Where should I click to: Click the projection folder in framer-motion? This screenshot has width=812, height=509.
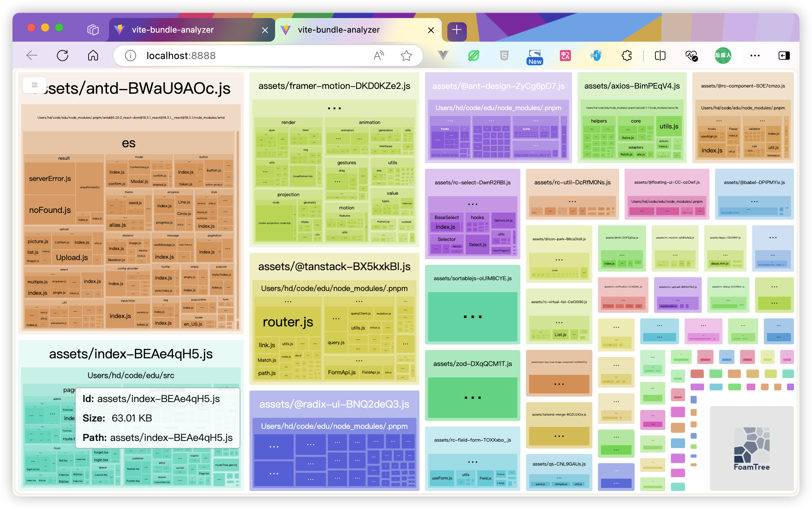tap(288, 195)
